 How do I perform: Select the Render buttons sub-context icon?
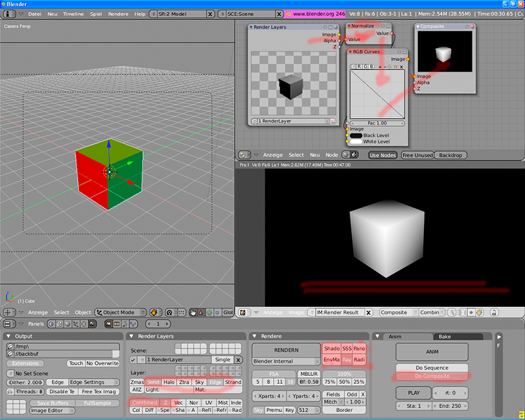pos(108,324)
